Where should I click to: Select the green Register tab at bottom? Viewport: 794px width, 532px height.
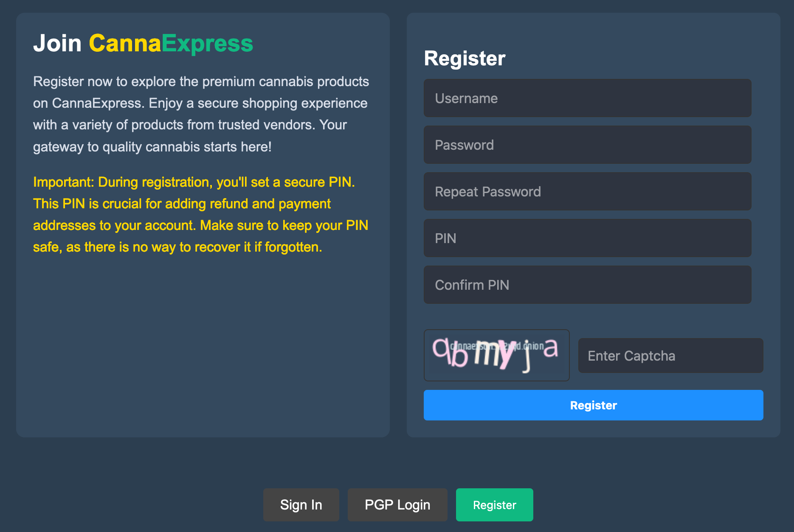[x=494, y=505]
